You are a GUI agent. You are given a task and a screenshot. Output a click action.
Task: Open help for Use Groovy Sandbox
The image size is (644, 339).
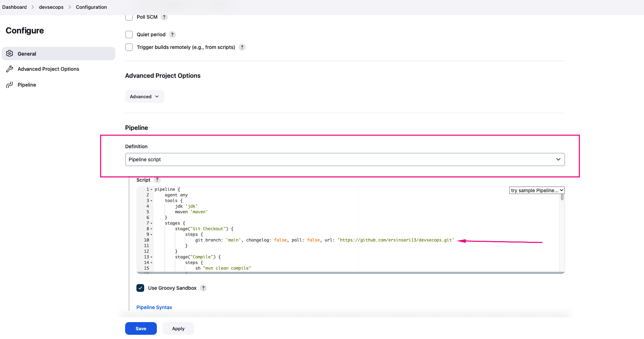[x=203, y=288]
